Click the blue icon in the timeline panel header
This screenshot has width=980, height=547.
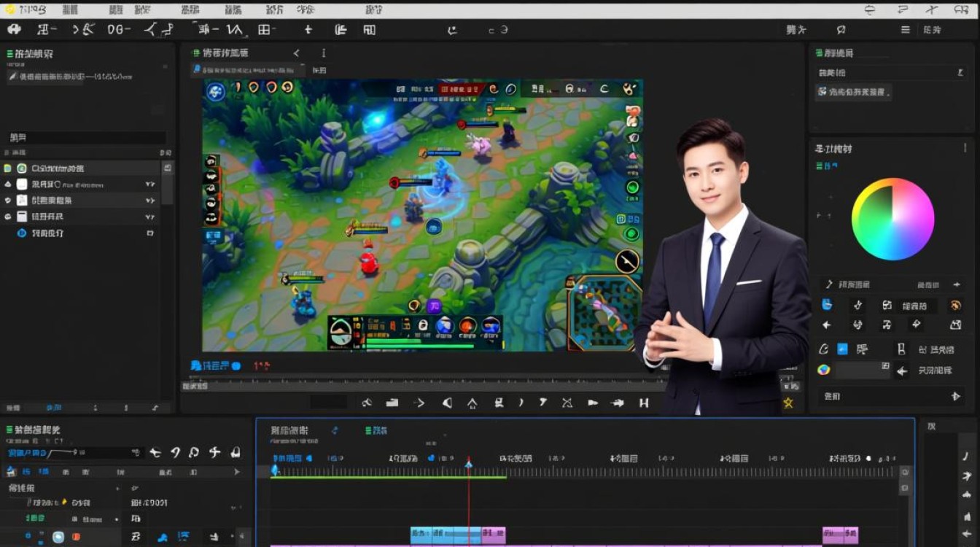pyautogui.click(x=335, y=430)
